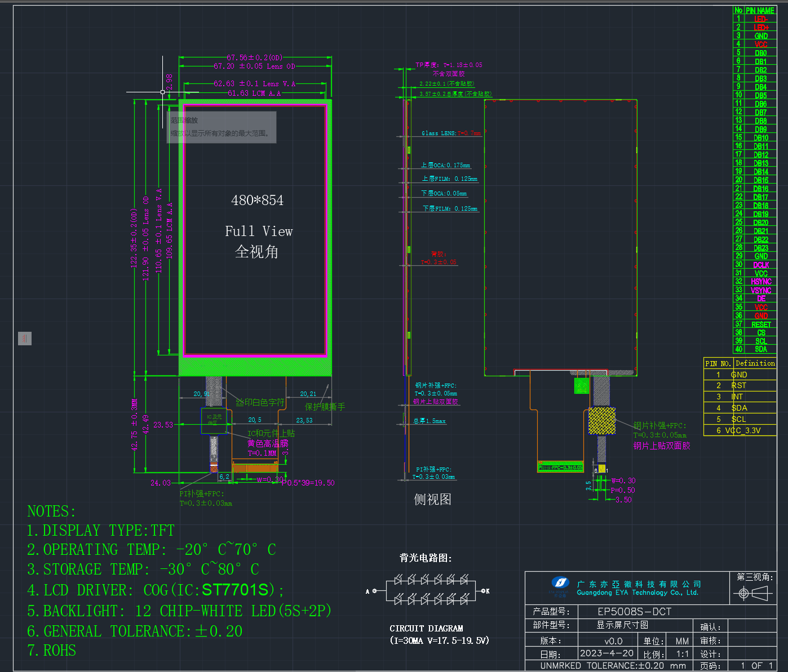788x672 pixels.
Task: Click the gray square icon with red marks
Action: pos(25,339)
